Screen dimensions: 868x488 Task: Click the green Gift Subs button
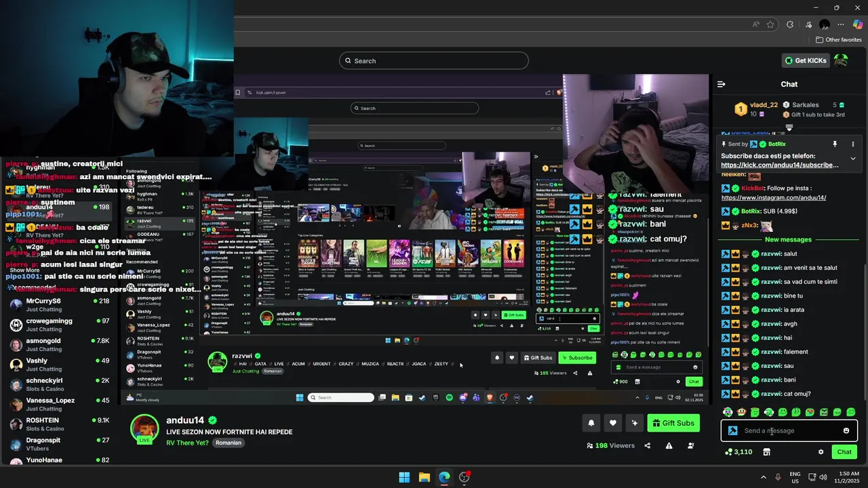(673, 423)
